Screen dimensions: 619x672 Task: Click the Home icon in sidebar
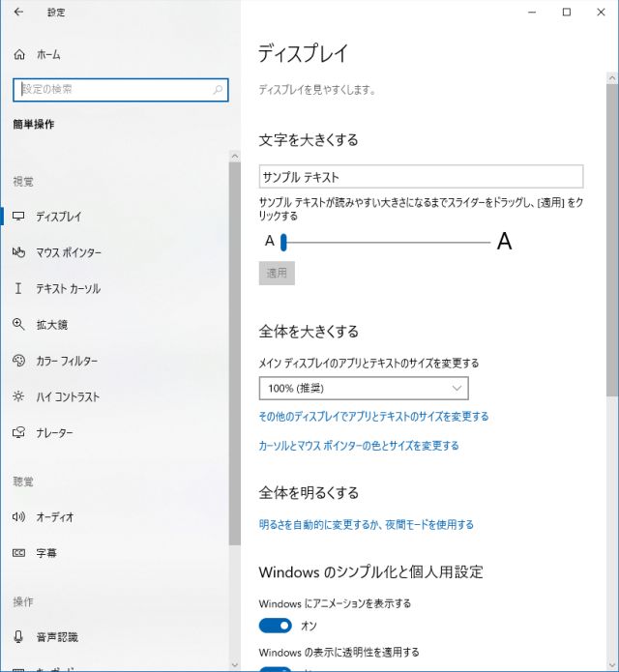coord(18,55)
